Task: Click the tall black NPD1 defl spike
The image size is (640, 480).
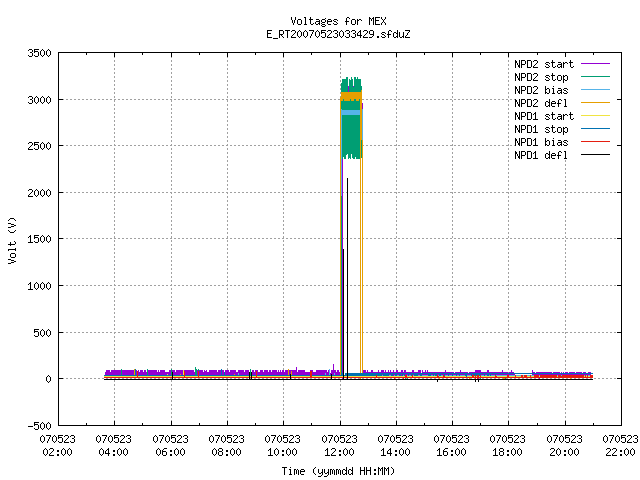Action: point(347,279)
